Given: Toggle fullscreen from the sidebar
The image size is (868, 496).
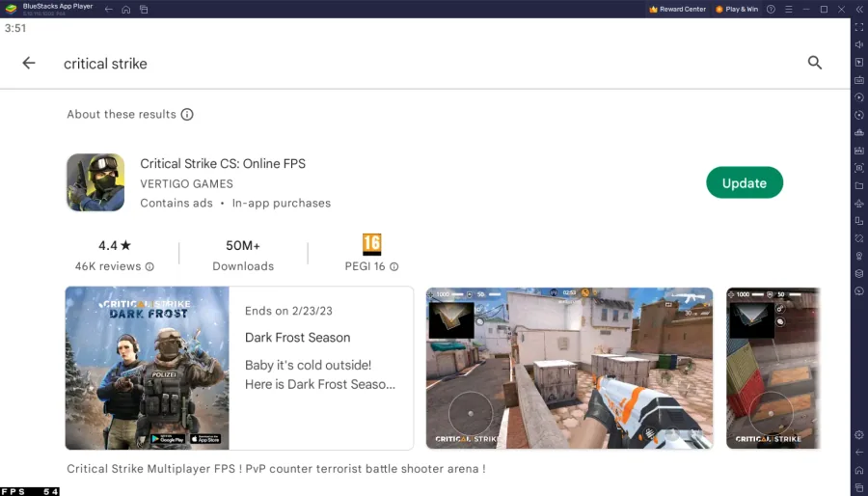Looking at the screenshot, I should coord(859,27).
